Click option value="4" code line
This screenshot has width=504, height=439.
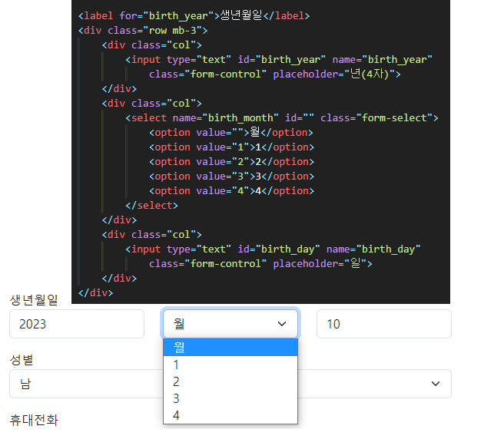pos(231,191)
